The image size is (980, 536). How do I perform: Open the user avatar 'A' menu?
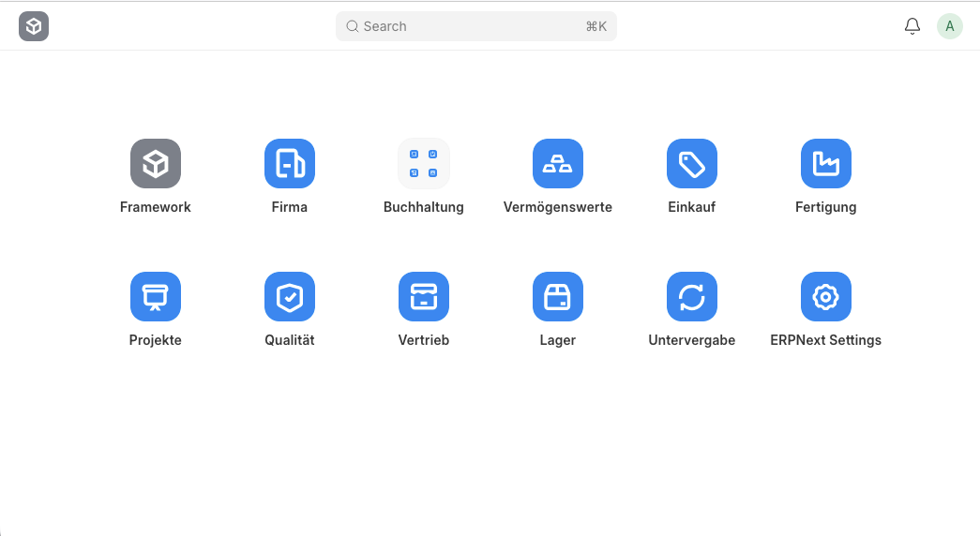[x=949, y=26]
